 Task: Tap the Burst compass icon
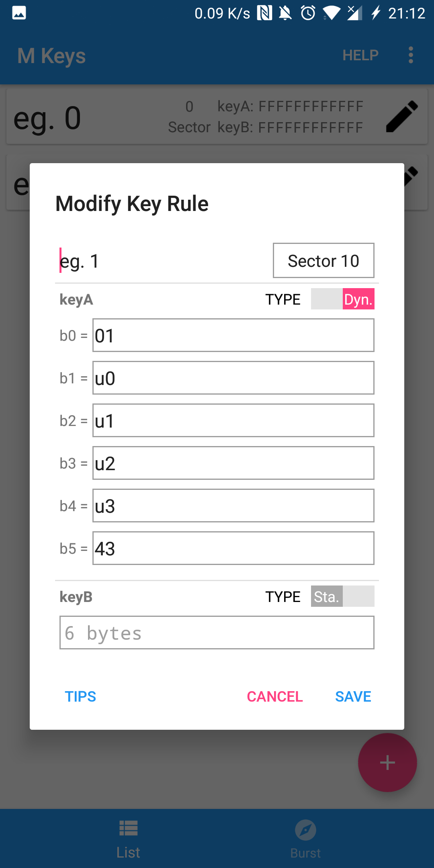[305, 830]
